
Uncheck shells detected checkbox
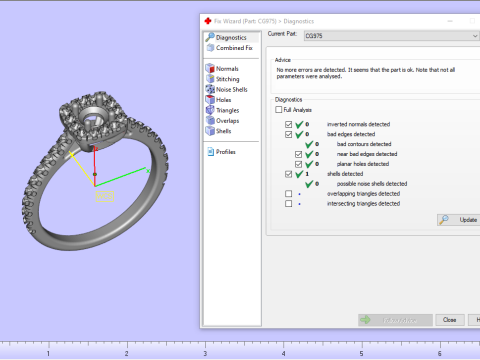[289, 174]
